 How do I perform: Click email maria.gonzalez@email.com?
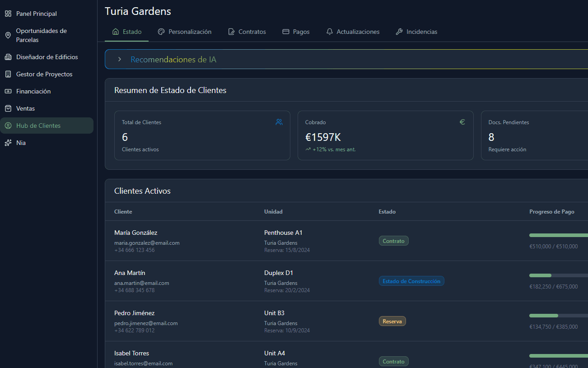point(147,243)
